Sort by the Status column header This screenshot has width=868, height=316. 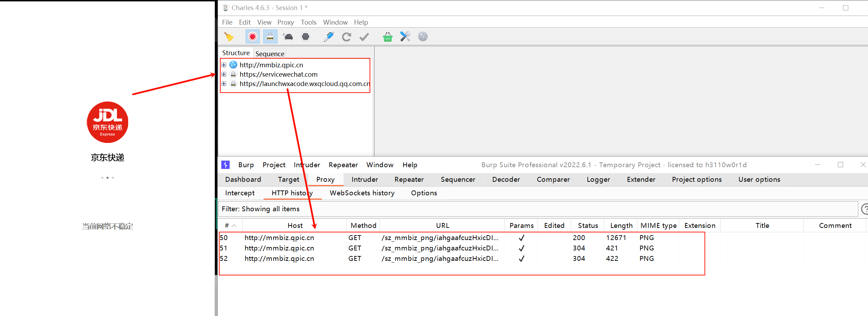point(588,225)
